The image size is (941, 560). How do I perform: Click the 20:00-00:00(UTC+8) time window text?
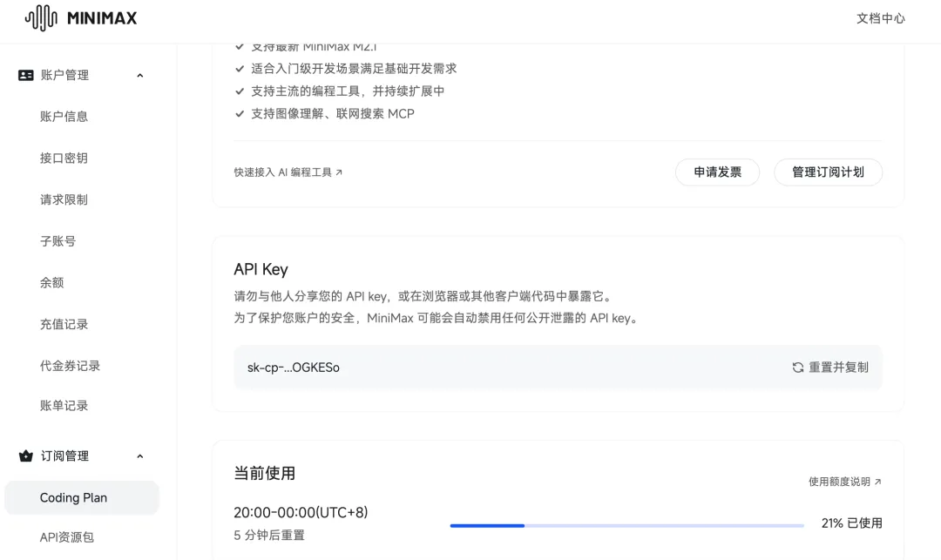[x=301, y=513]
